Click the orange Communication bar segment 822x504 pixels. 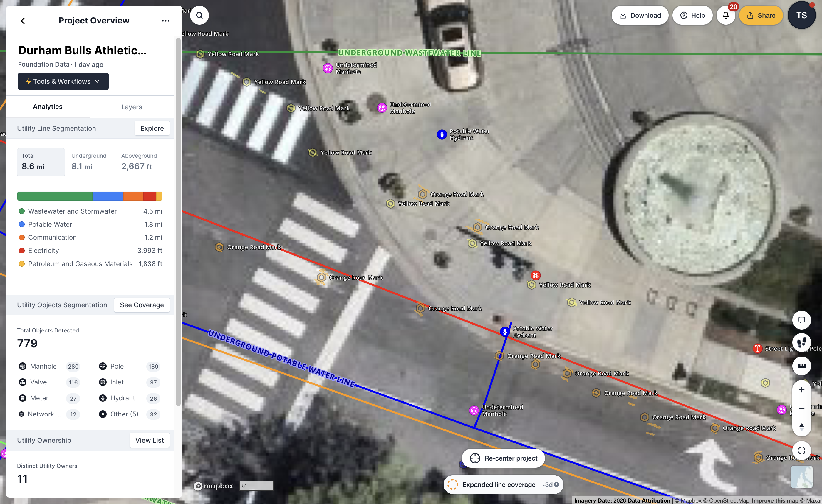pos(133,196)
